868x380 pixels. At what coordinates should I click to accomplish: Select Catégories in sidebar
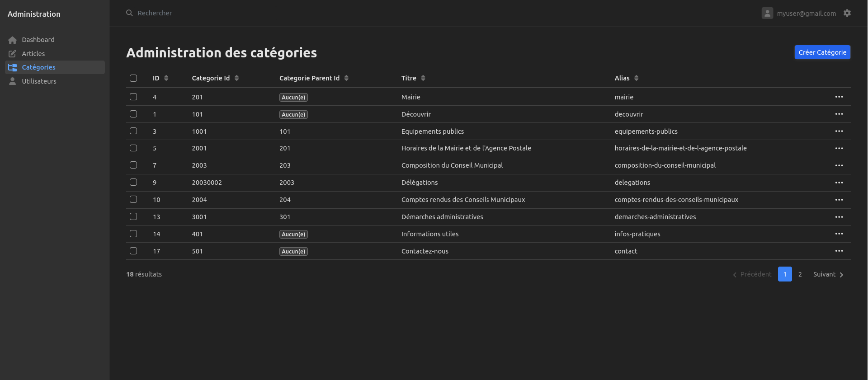pos(55,67)
